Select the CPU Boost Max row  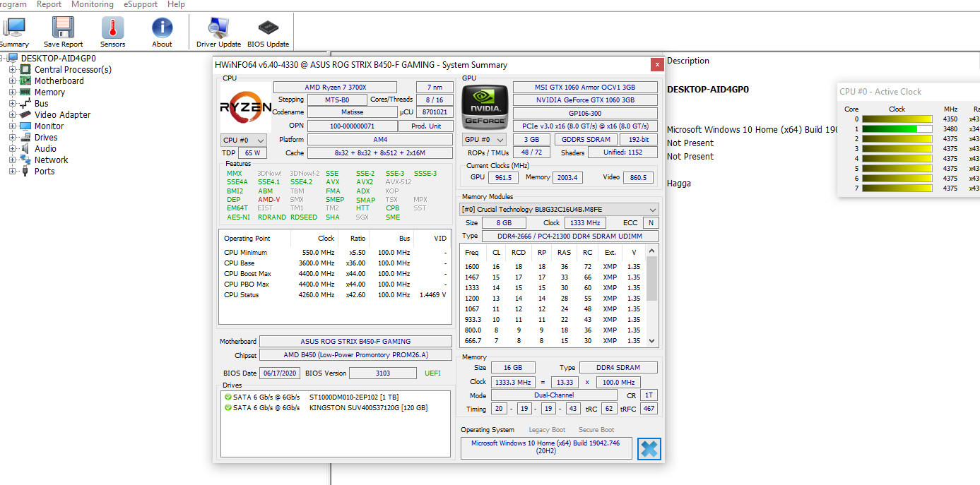pyautogui.click(x=336, y=274)
